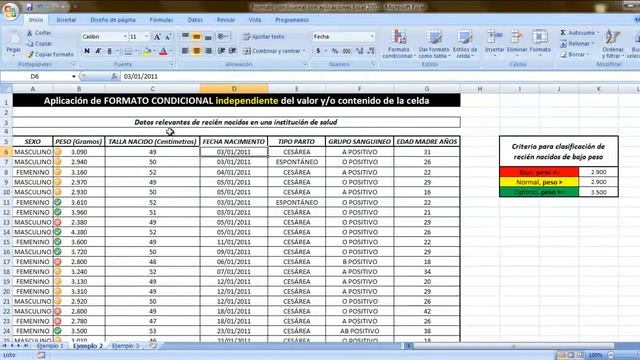Viewport: 640px width, 360px height.
Task: Align text to the right
Action: click(208, 51)
